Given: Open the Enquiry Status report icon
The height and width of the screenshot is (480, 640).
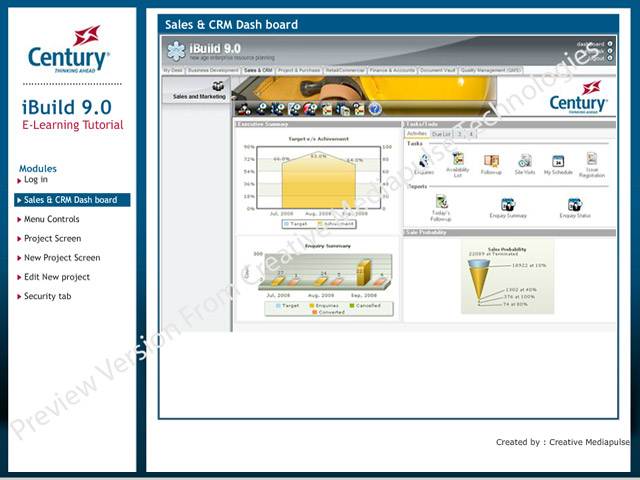Looking at the screenshot, I should click(575, 204).
